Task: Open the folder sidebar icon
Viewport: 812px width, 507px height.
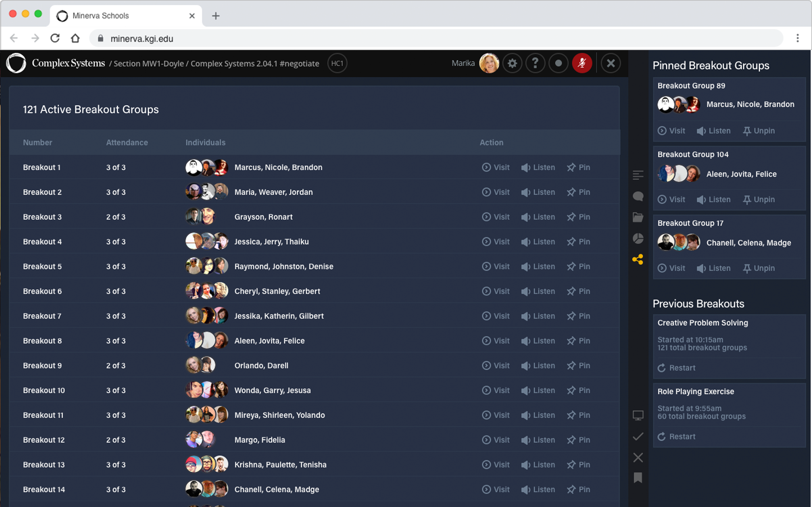Action: pyautogui.click(x=638, y=217)
